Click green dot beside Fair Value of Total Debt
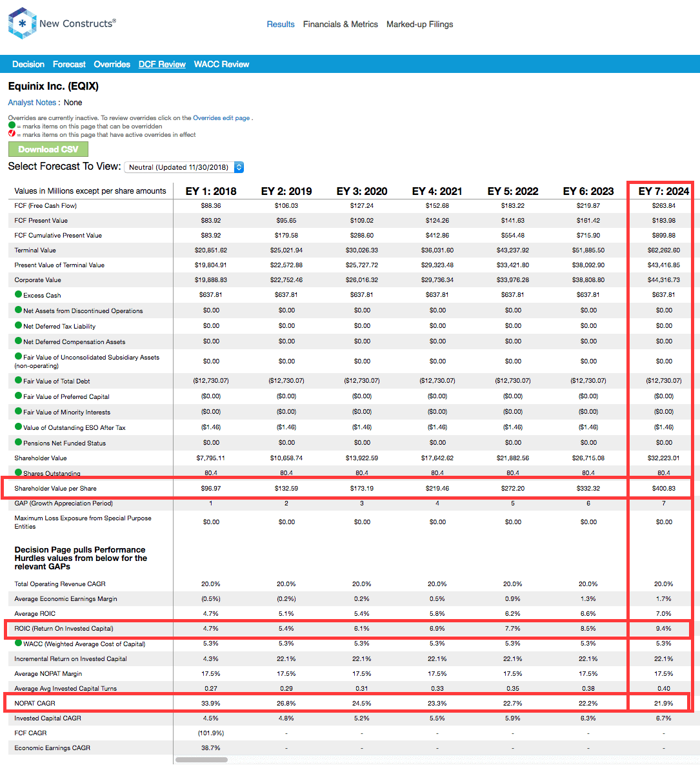The width and height of the screenshot is (700, 774). (18, 380)
